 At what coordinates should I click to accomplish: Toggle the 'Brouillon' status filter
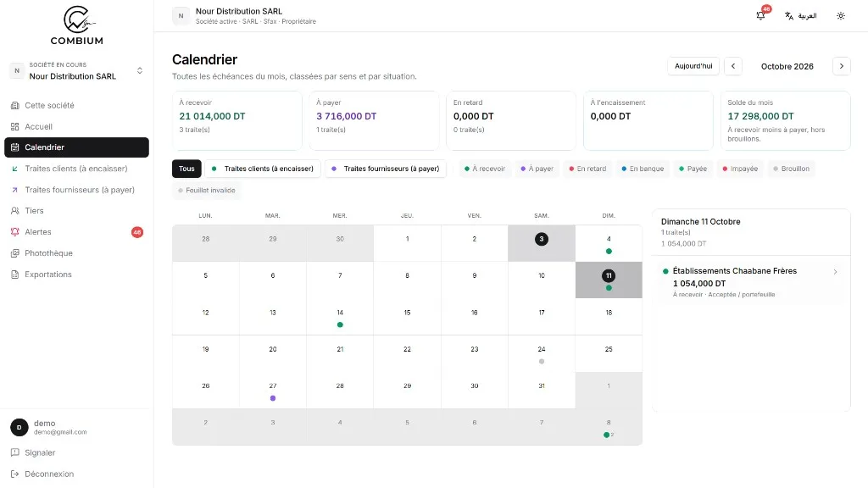791,169
